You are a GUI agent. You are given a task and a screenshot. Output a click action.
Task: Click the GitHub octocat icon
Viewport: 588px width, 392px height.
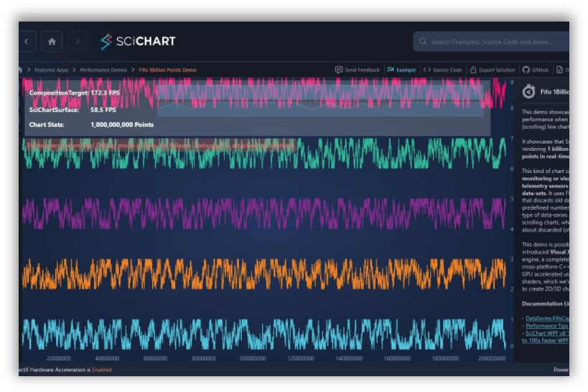pyautogui.click(x=526, y=70)
